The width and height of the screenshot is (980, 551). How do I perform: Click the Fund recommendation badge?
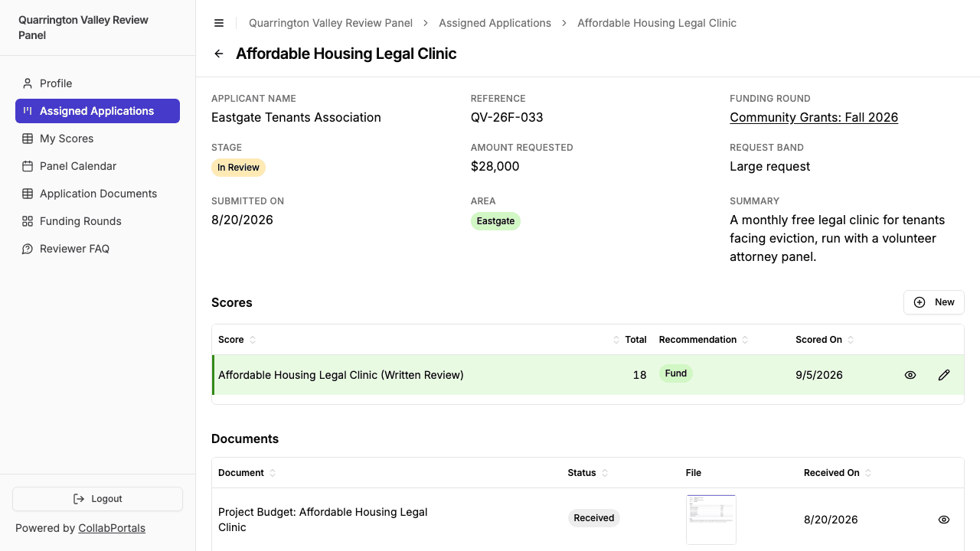coord(676,373)
